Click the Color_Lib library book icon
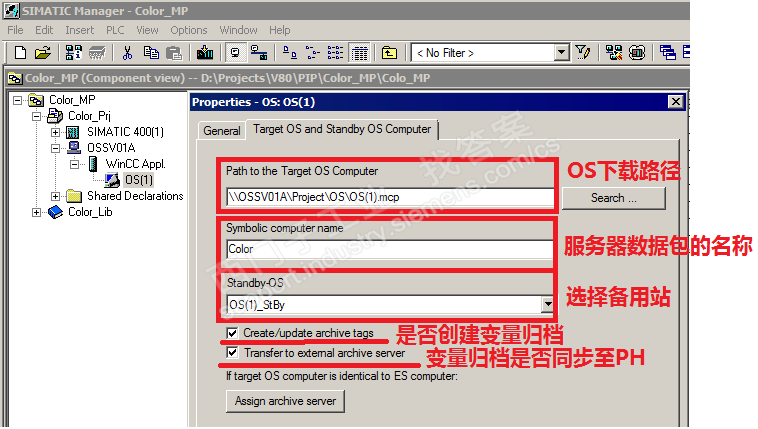Image resolution: width=758 pixels, height=429 pixels. 55,212
